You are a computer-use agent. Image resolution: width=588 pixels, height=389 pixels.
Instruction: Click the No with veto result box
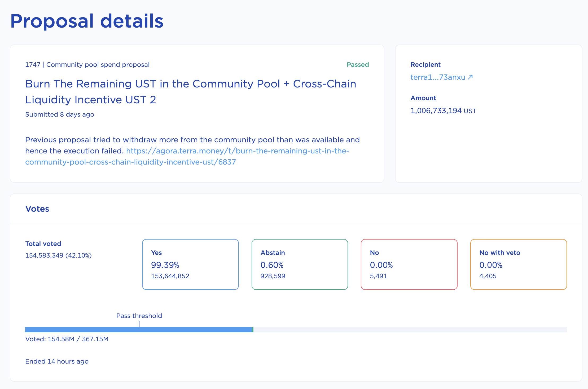pyautogui.click(x=518, y=264)
